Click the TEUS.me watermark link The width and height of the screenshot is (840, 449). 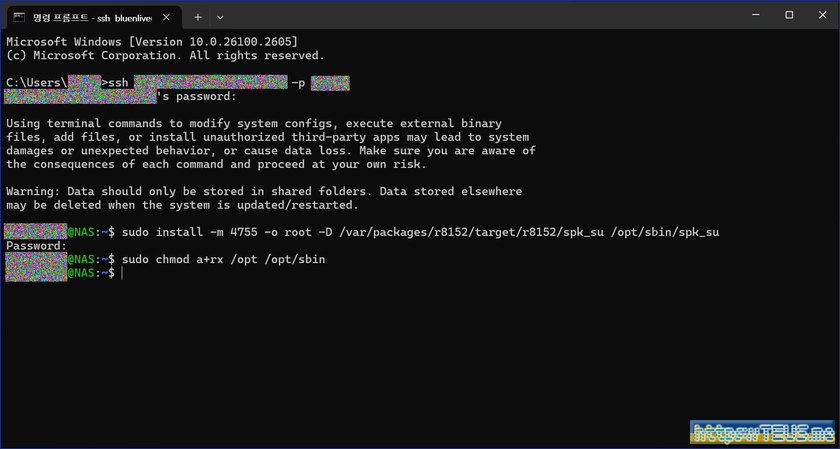(x=762, y=432)
